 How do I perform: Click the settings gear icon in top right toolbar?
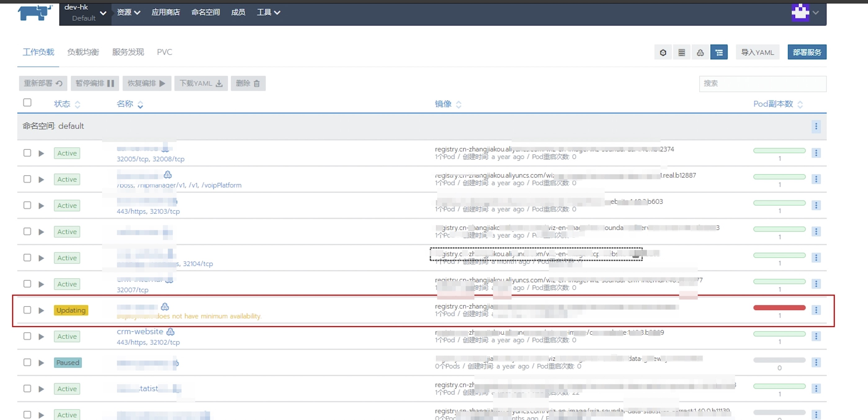click(x=663, y=52)
